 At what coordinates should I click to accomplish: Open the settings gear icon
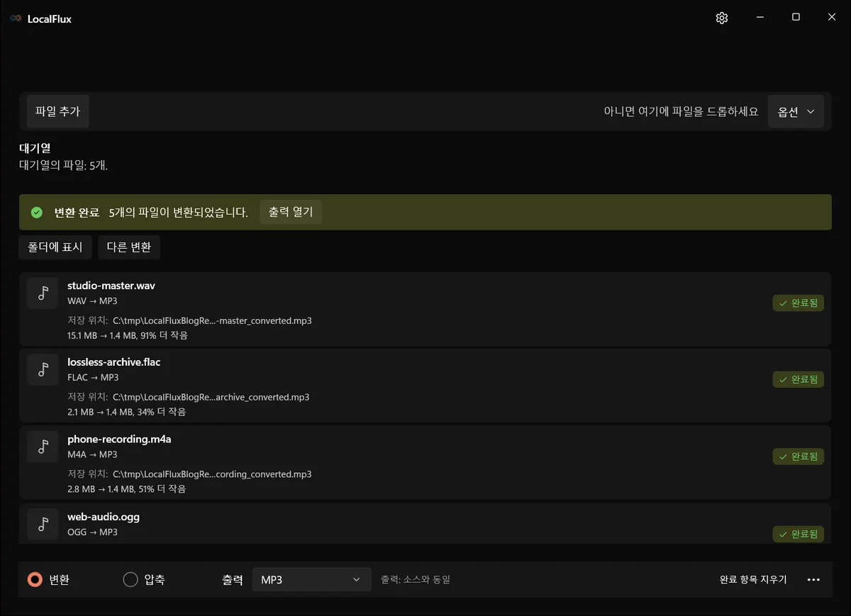[x=722, y=18]
